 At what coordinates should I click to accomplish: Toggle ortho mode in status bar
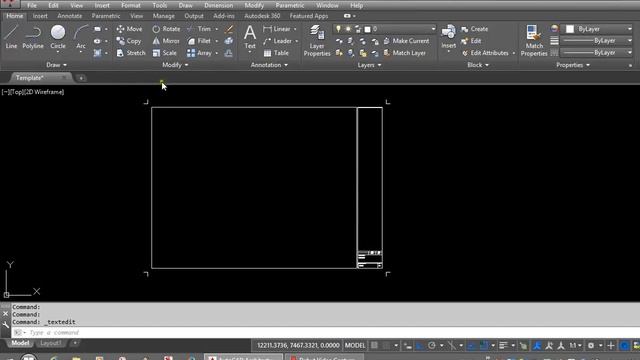420,345
